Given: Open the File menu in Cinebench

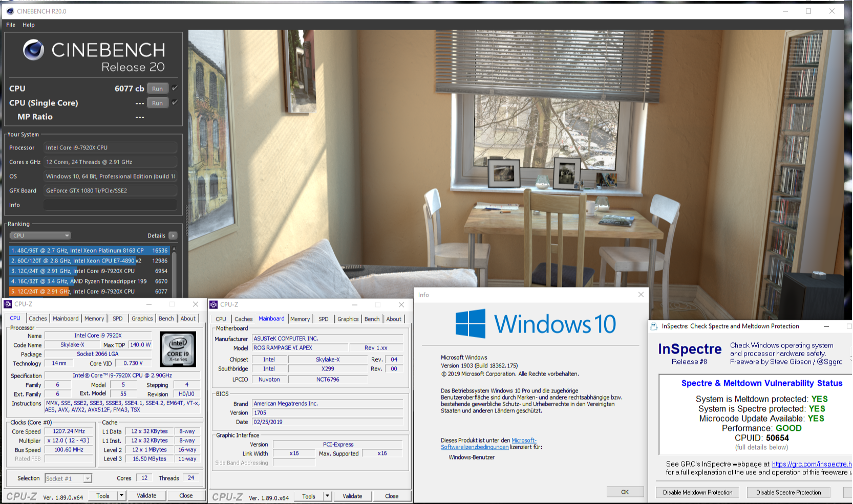Looking at the screenshot, I should tap(11, 25).
